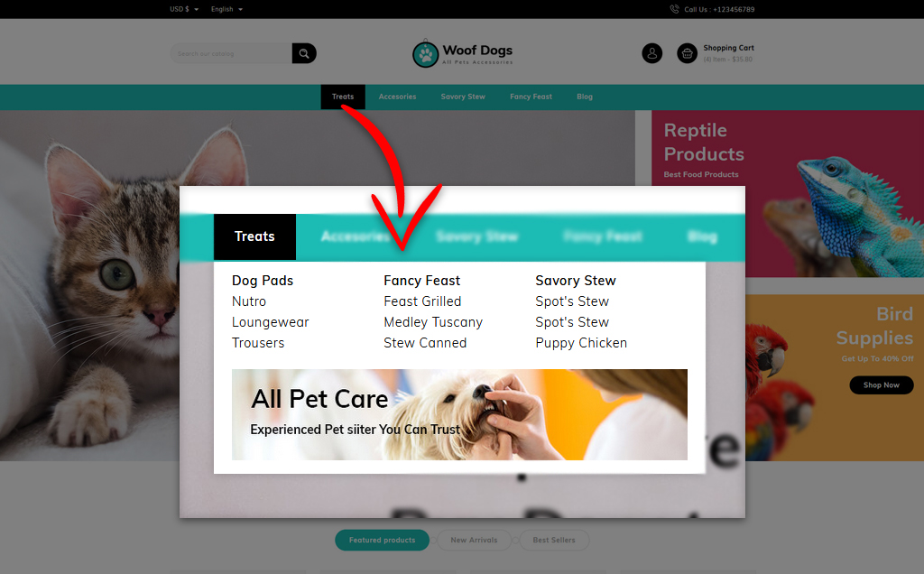Click the Woof Dogs paw logo

(426, 54)
